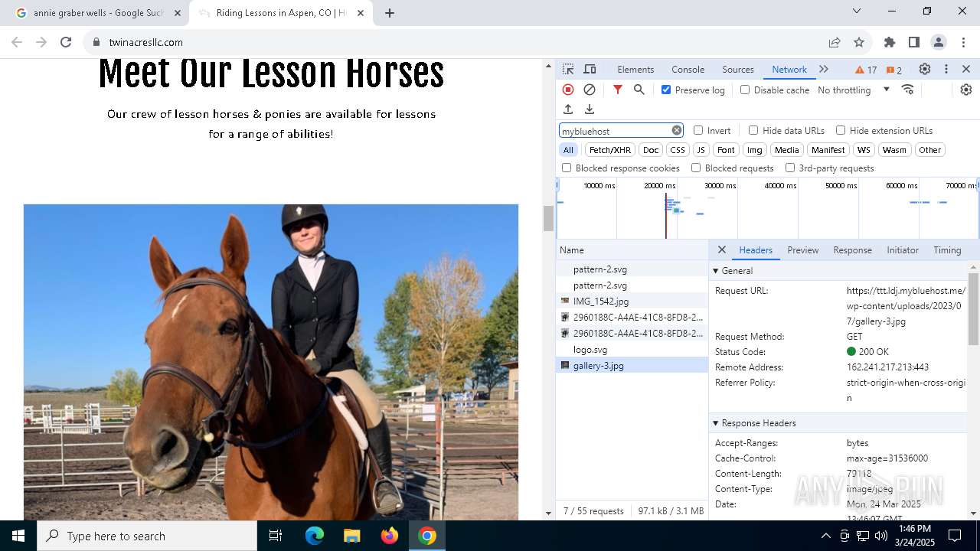Switch to the Elements tab
The height and width of the screenshot is (551, 980).
[x=635, y=70]
